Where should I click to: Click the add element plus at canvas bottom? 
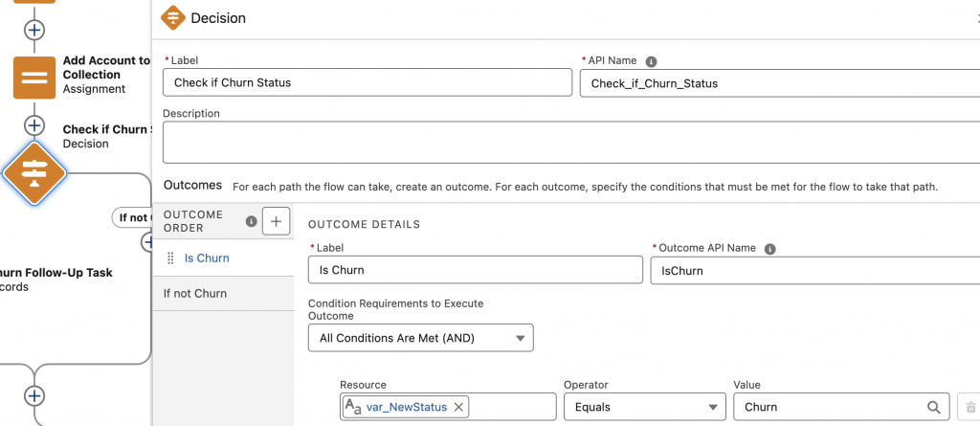coord(34,395)
